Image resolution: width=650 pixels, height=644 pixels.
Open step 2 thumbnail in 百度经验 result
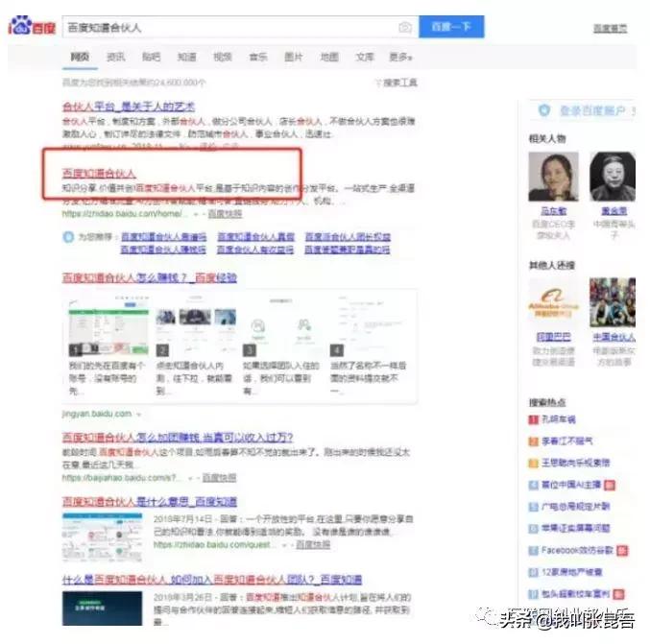pos(196,326)
